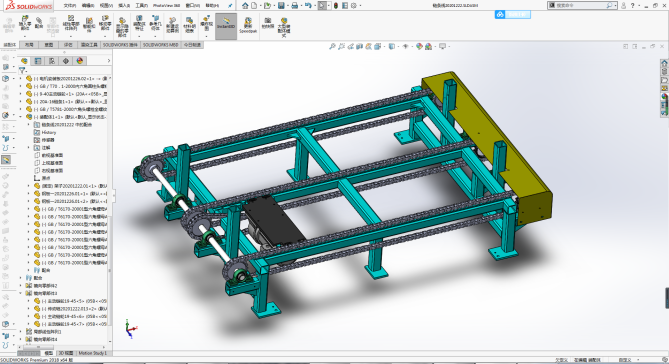Switch to SOLIDWORKS MBD tab

point(160,45)
